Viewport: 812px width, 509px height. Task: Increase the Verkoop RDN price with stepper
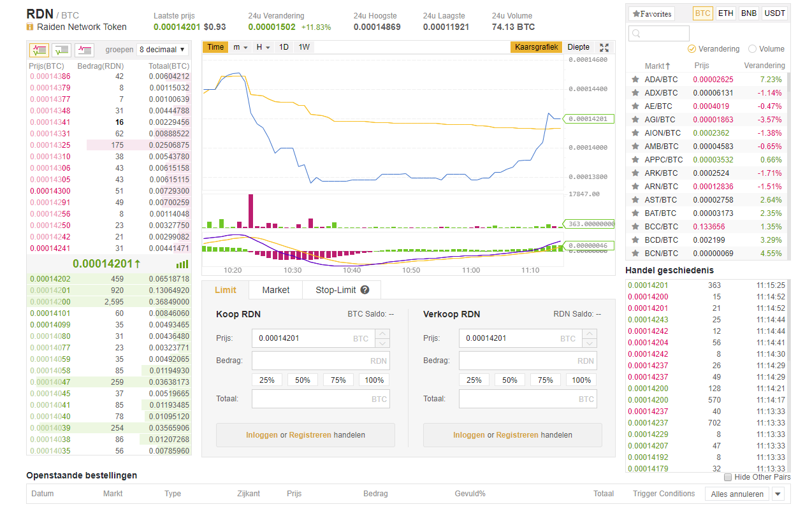[589, 334]
